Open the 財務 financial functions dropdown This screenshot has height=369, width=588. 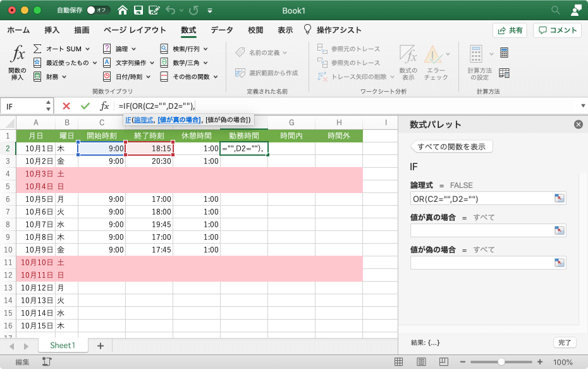click(50, 77)
